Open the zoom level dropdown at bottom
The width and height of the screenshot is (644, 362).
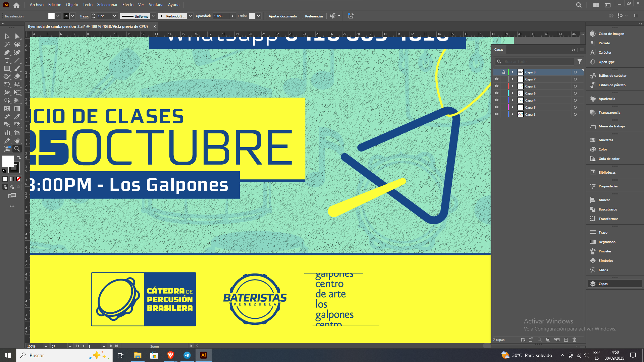pyautogui.click(x=46, y=346)
